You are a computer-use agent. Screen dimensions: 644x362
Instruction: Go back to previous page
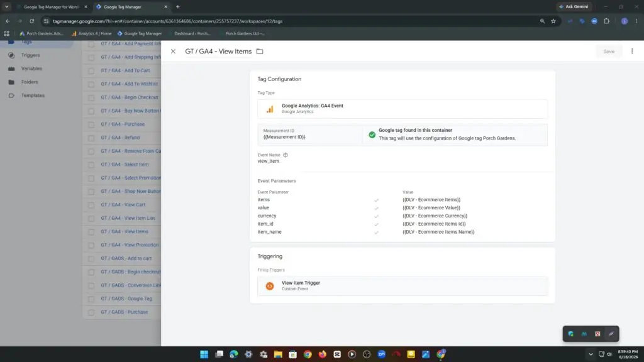click(8, 21)
